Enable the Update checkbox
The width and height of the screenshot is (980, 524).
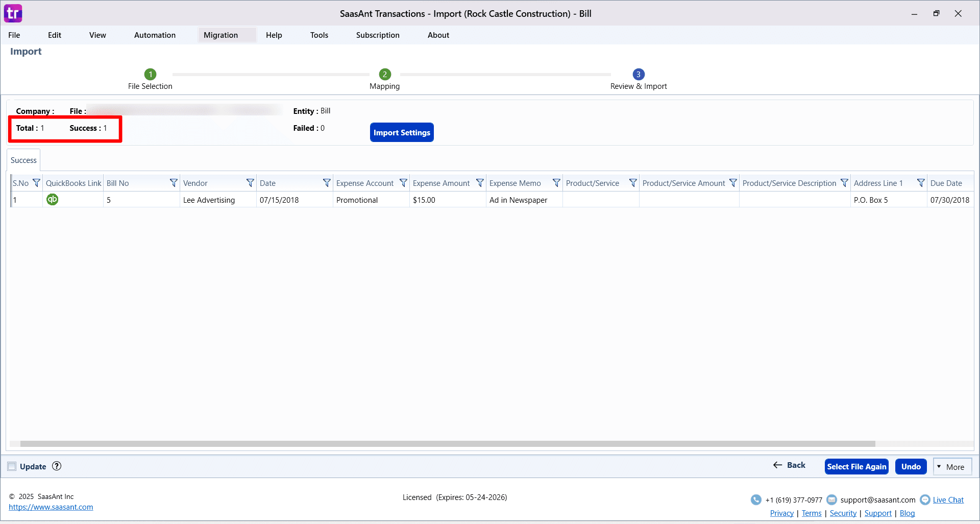[12, 466]
